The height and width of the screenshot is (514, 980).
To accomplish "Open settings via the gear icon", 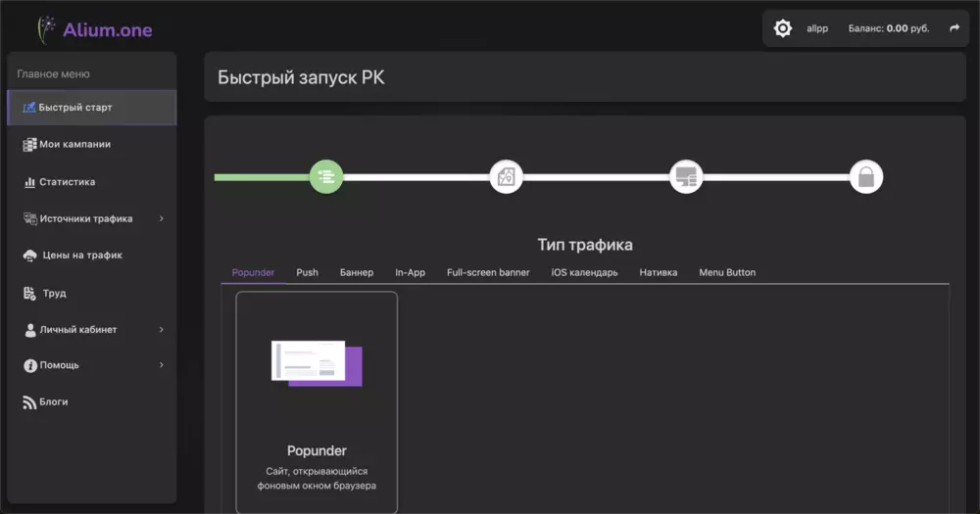I will [782, 28].
